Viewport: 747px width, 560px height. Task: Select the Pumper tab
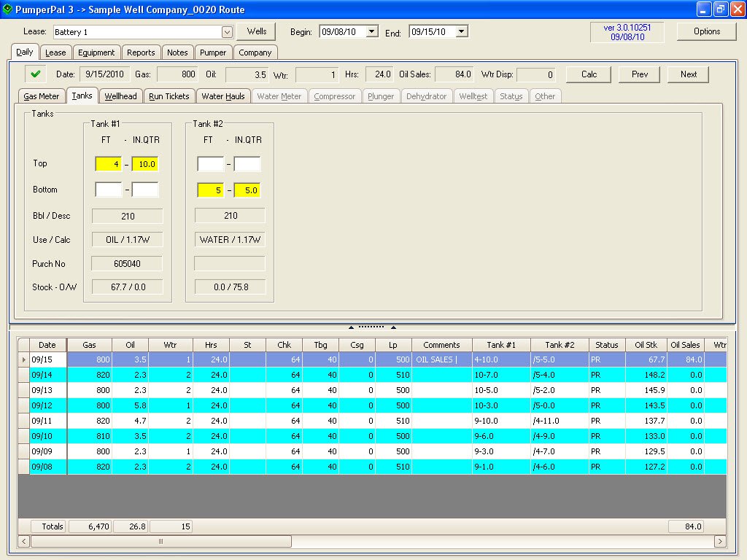[213, 52]
